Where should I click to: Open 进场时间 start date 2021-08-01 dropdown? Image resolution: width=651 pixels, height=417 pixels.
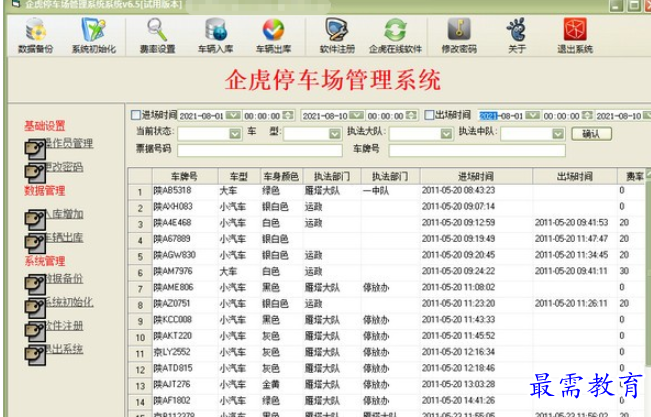[x=233, y=115]
